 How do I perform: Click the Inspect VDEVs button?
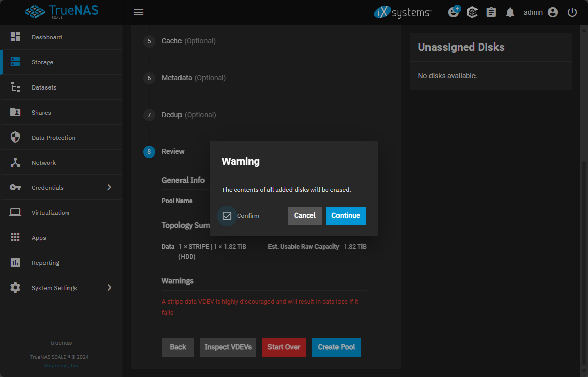pos(228,347)
